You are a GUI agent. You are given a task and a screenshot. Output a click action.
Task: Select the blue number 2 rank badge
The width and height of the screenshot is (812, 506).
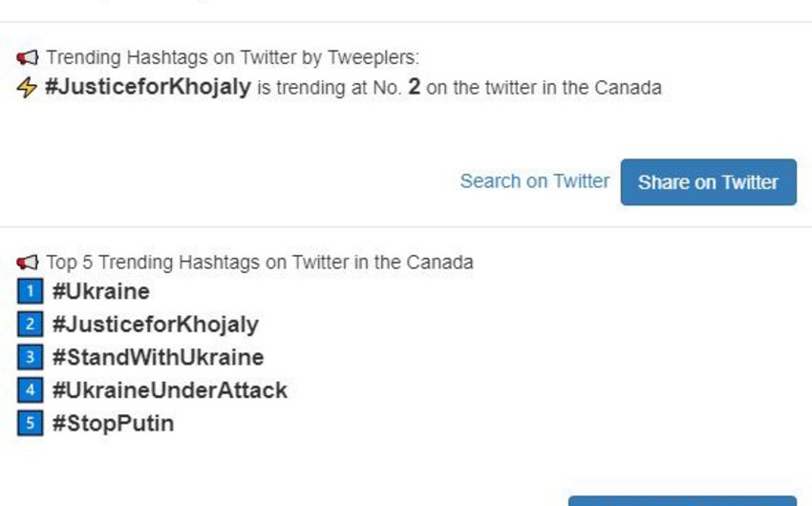[31, 325]
